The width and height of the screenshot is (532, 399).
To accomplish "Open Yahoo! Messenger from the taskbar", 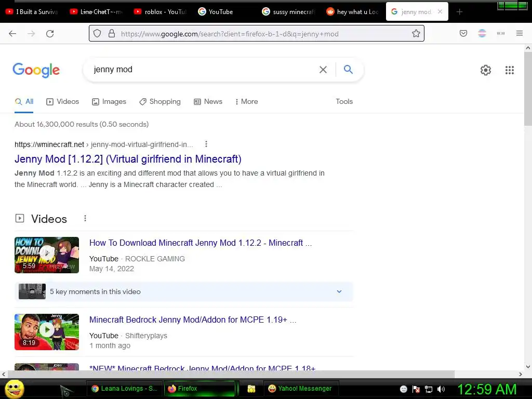I will pyautogui.click(x=300, y=389).
